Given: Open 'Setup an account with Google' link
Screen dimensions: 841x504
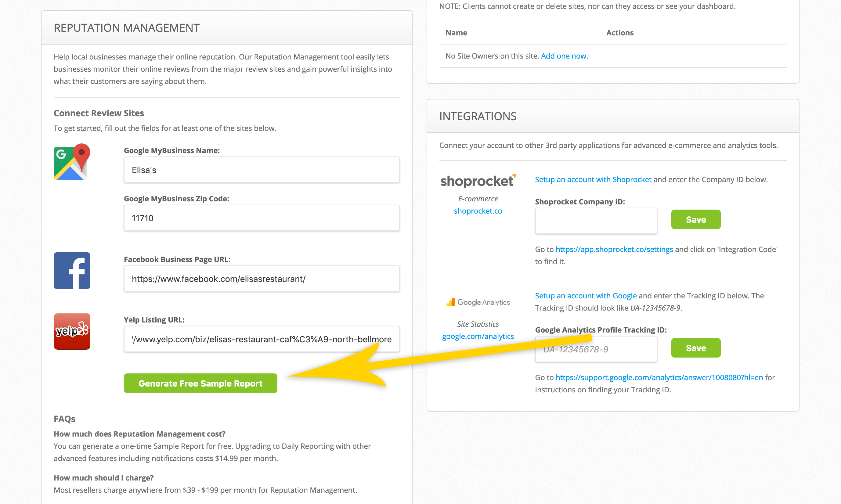Looking at the screenshot, I should pyautogui.click(x=586, y=295).
